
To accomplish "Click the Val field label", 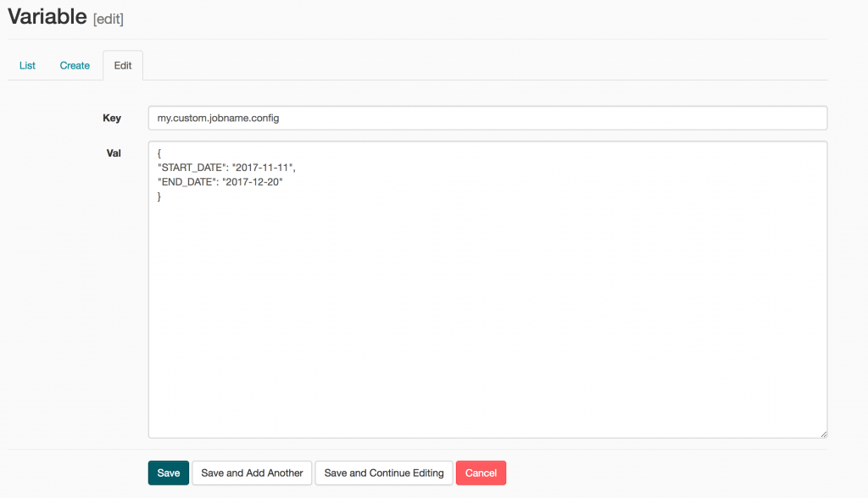I will pyautogui.click(x=114, y=153).
